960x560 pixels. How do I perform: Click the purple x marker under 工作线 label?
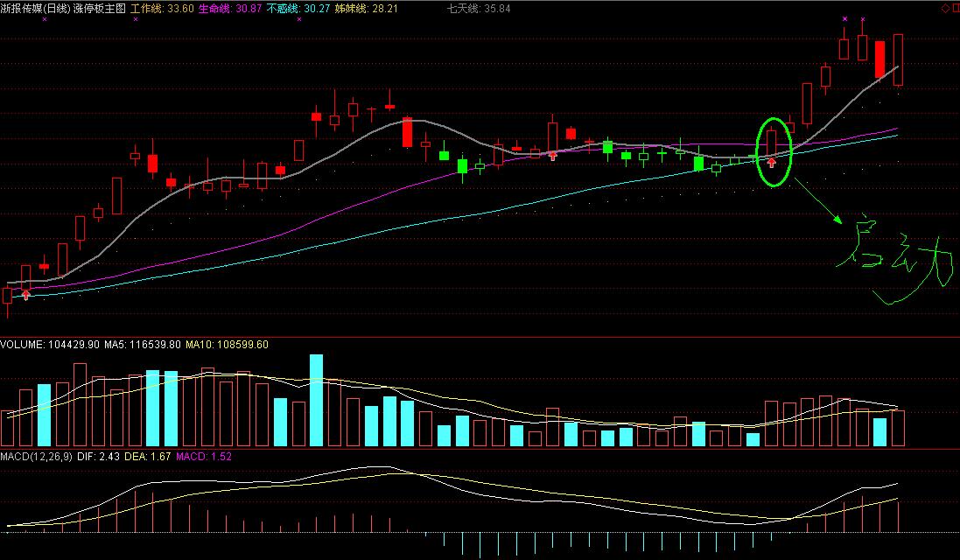[x=136, y=19]
